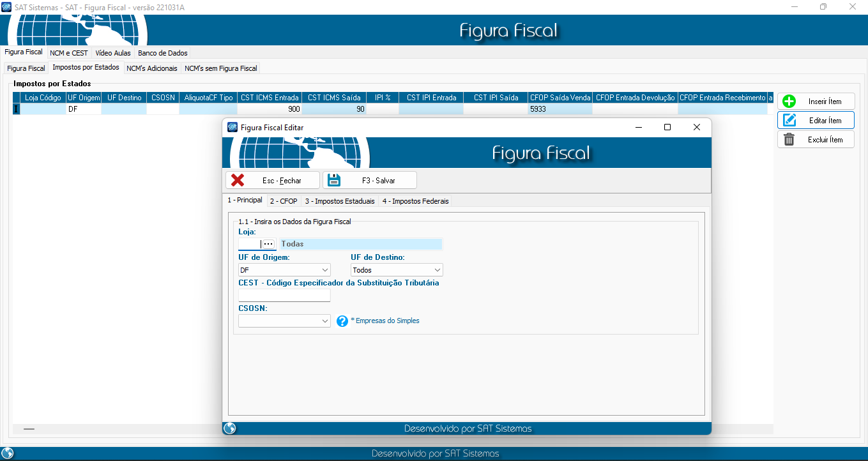The image size is (868, 461).
Task: Open the Vídeo Aulas tab
Action: (x=113, y=53)
